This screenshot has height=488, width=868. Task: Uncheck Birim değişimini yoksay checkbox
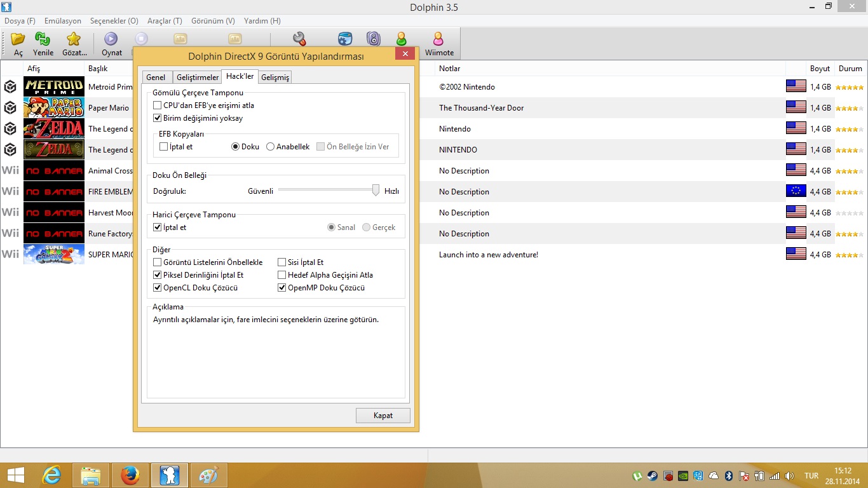pyautogui.click(x=157, y=118)
